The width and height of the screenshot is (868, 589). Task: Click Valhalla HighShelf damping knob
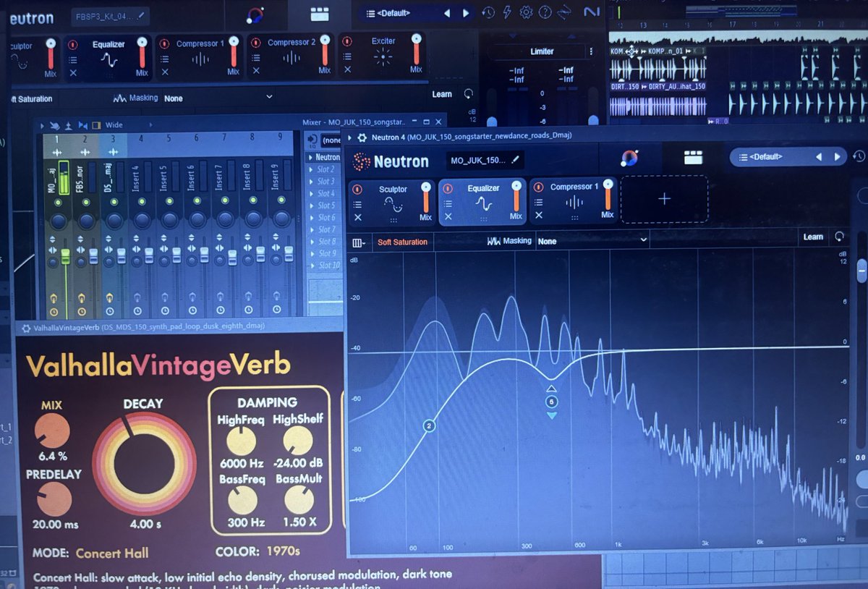(298, 439)
